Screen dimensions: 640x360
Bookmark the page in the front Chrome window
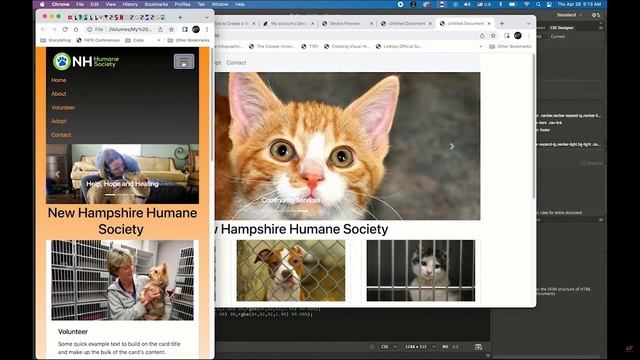click(x=171, y=29)
